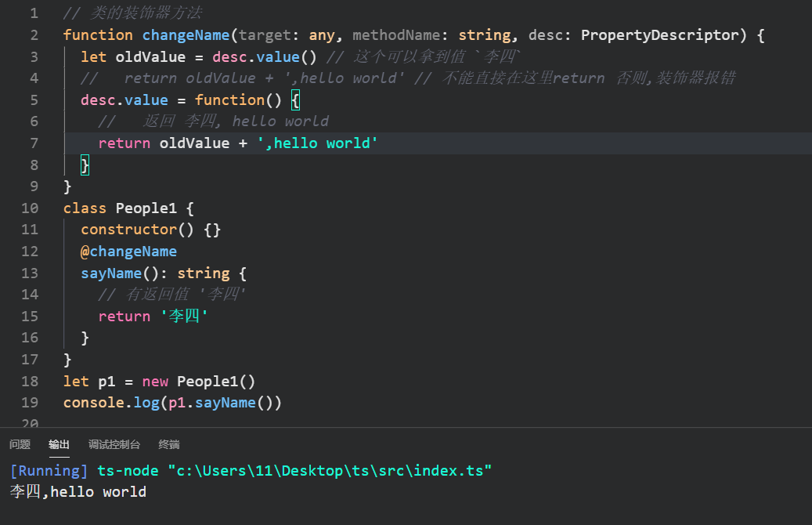Screen dimensions: 812x525
Task: Click the highlighted opening brace on line 5
Action: (295, 100)
